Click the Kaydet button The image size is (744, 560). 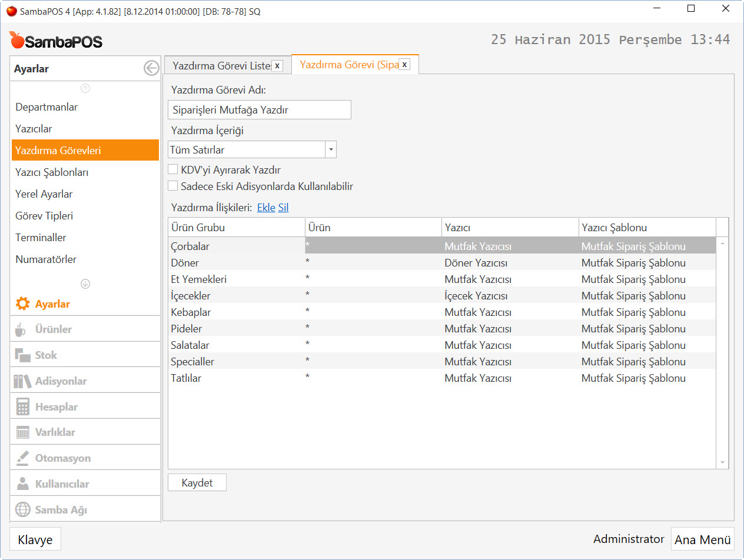coord(197,483)
